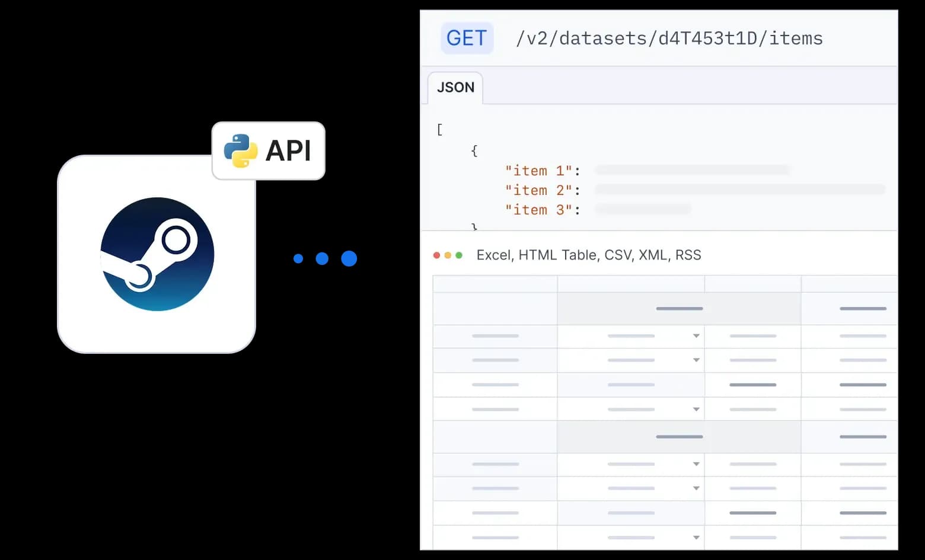
Task: Click the GET method badge
Action: [x=467, y=39]
